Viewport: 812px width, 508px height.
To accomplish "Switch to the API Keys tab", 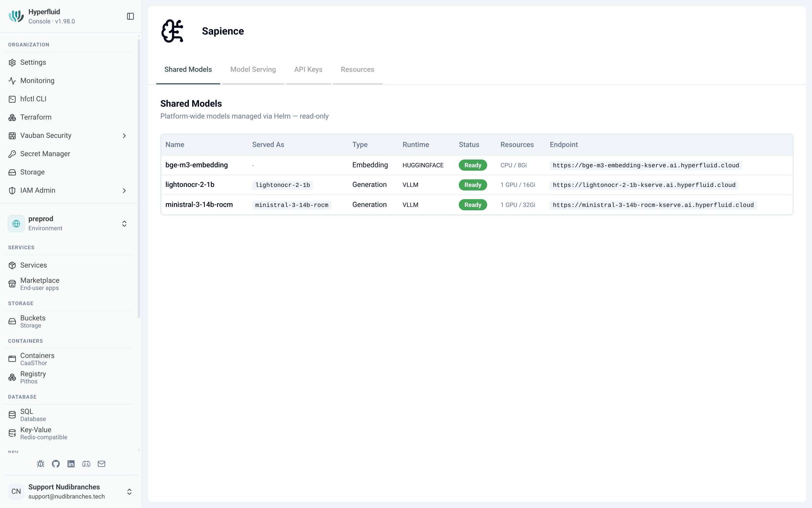I will tap(308, 69).
